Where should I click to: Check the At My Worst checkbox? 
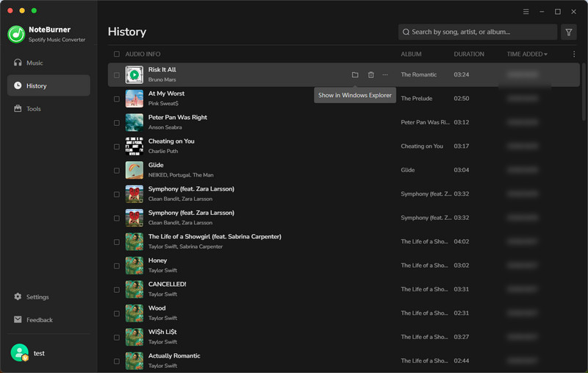tap(117, 99)
